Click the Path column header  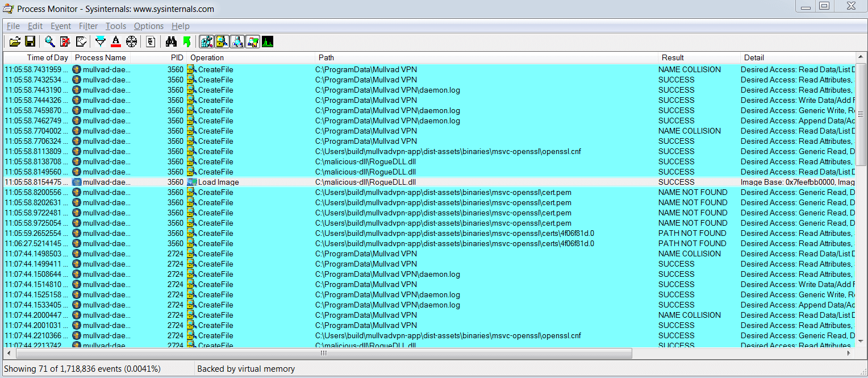(x=487, y=57)
